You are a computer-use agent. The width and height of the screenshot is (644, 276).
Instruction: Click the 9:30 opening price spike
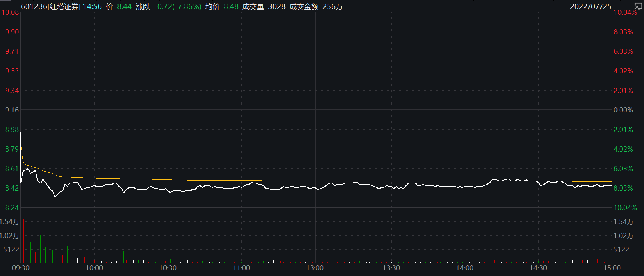pyautogui.click(x=21, y=133)
